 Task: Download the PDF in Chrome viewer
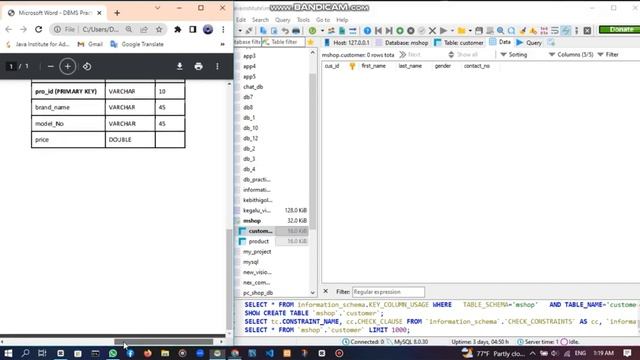(180, 66)
